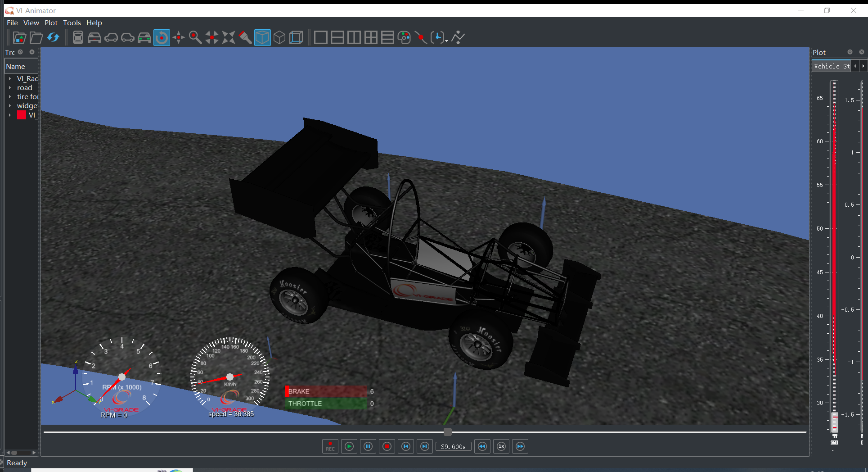Open the Plot menu
The width and height of the screenshot is (868, 472).
(x=51, y=23)
